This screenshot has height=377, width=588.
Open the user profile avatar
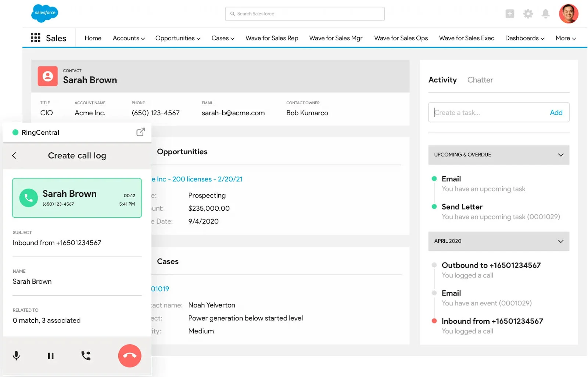(x=569, y=14)
